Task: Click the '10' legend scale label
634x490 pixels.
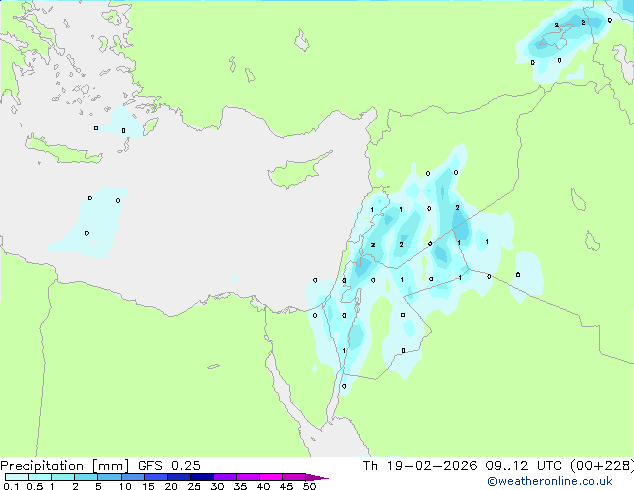Action: point(125,486)
